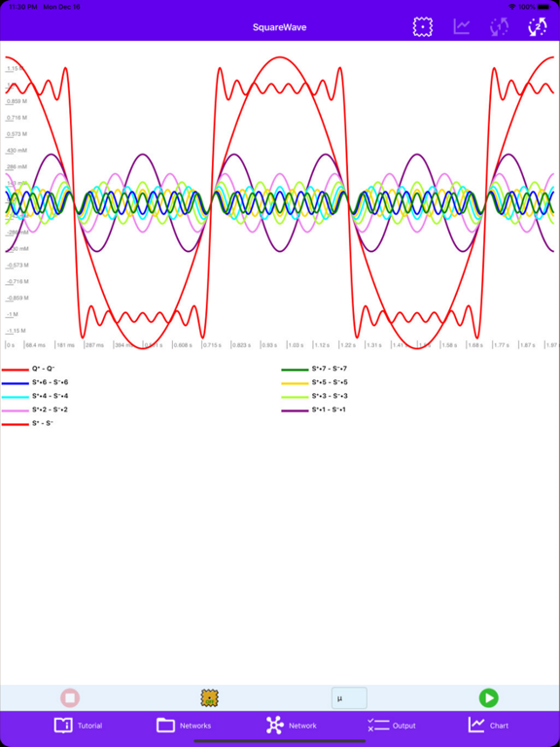
Task: Open the Tutorial tab
Action: click(x=79, y=725)
